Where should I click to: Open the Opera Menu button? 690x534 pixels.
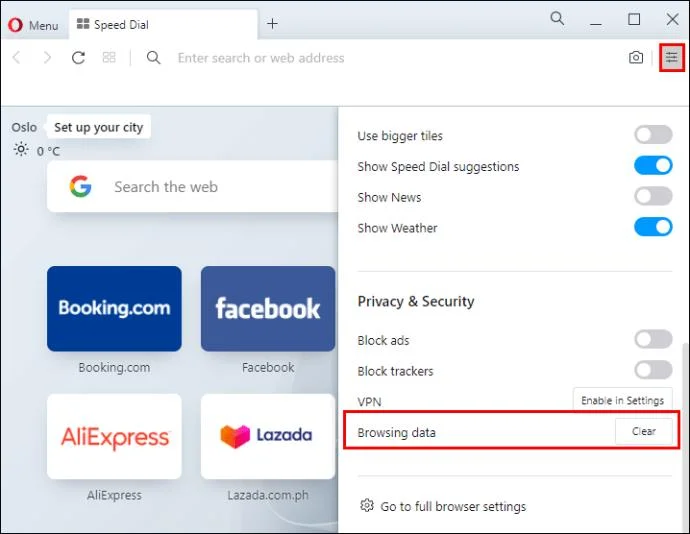[x=33, y=25]
